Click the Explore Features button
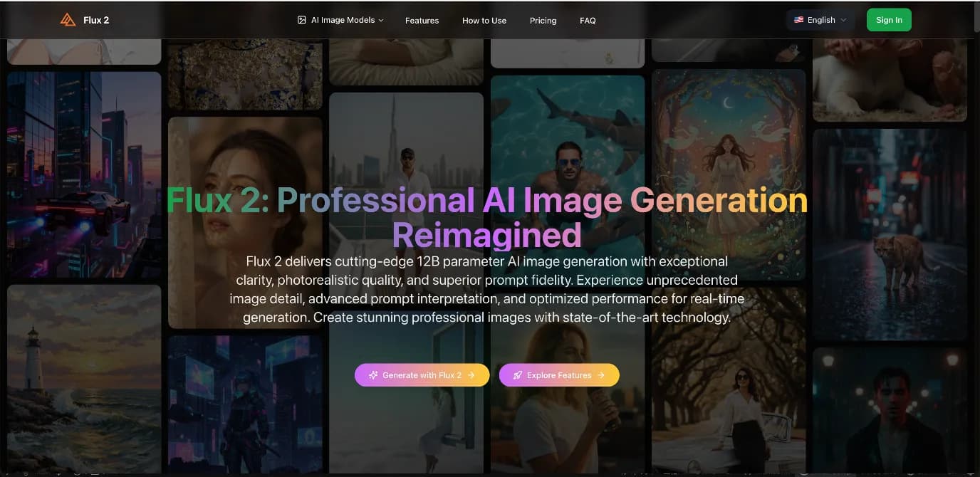The height and width of the screenshot is (477, 980). point(559,375)
